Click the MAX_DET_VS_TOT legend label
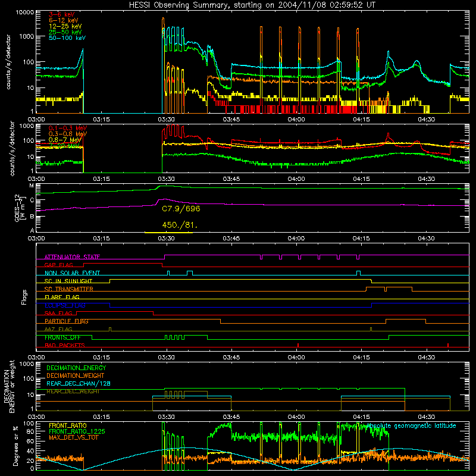Screen dimensions: 476x476 tap(74, 437)
